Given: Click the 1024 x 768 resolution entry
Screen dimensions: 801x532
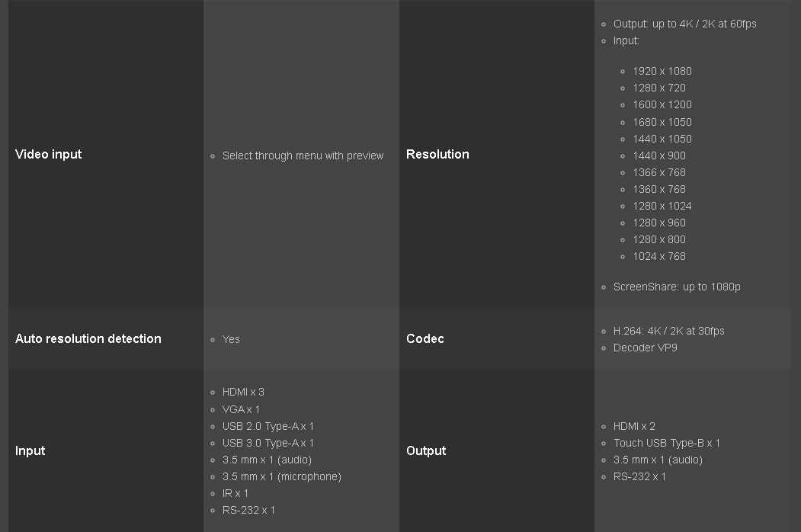Looking at the screenshot, I should 659,256.
